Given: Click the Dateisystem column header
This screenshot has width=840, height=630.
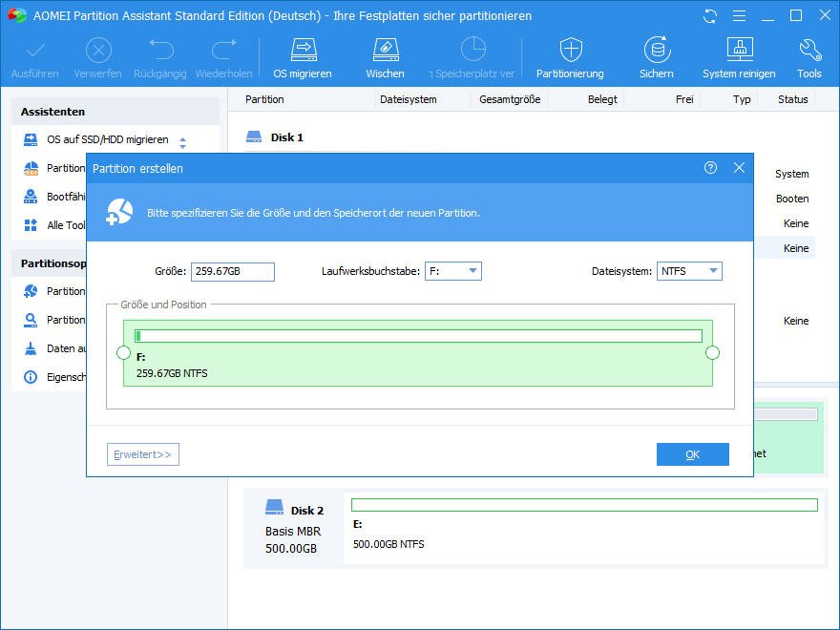Looking at the screenshot, I should click(408, 99).
